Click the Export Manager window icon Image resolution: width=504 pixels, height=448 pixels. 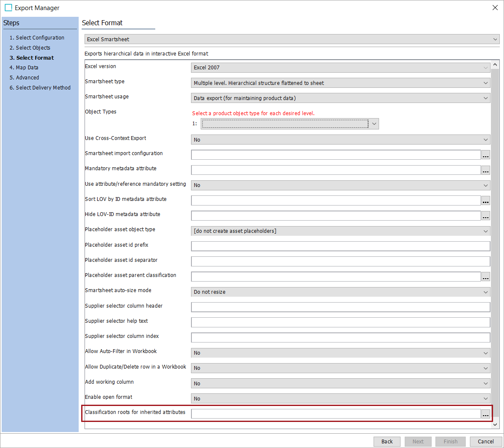pos(8,8)
